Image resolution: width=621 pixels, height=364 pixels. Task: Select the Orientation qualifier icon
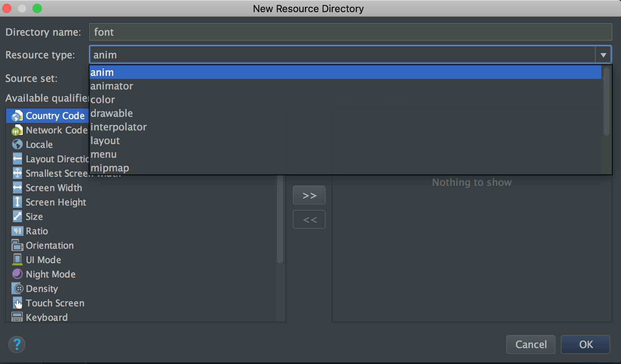pyautogui.click(x=17, y=246)
